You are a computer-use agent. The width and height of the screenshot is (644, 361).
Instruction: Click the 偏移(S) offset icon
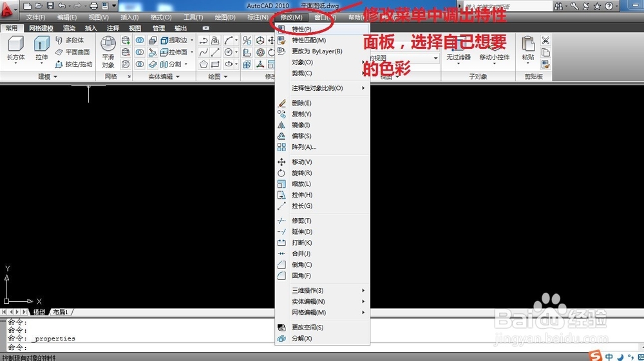[x=281, y=136]
